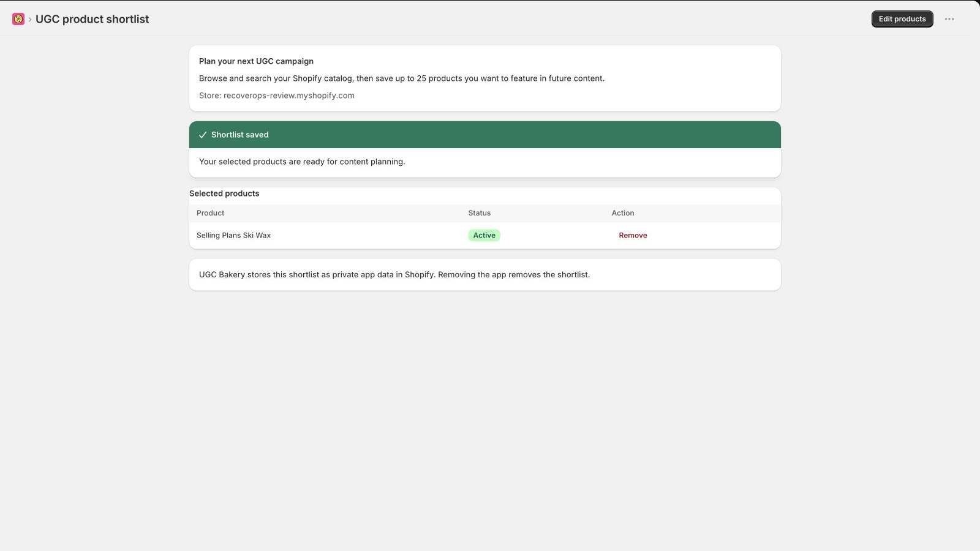This screenshot has width=980, height=551.
Task: Click the private app data notice text
Action: (394, 274)
